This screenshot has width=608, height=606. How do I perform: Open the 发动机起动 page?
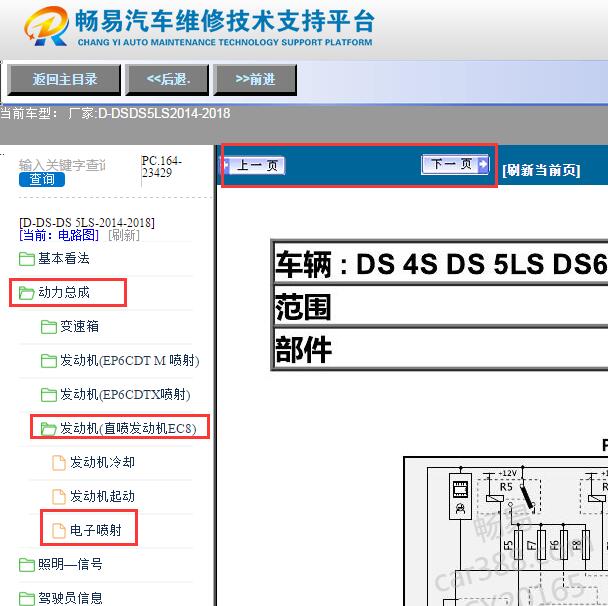102,497
